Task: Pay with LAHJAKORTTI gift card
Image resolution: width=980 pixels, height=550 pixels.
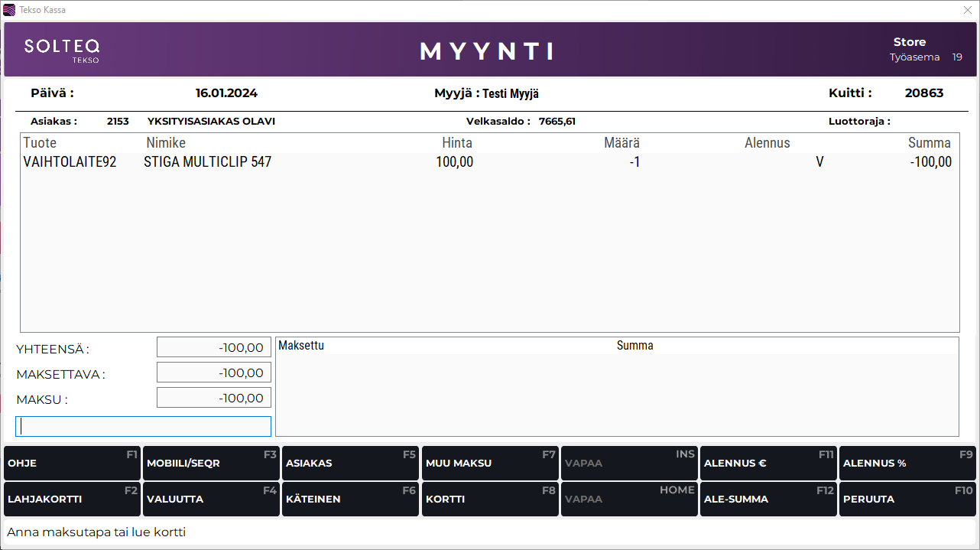Action: (x=72, y=500)
